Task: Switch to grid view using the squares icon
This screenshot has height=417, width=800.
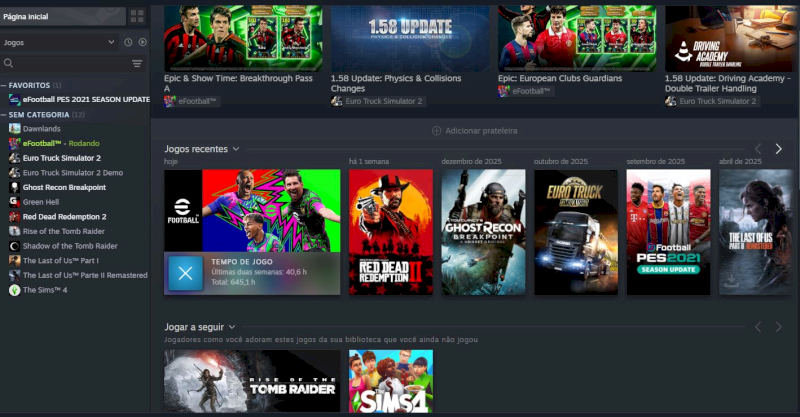Action: tap(137, 16)
